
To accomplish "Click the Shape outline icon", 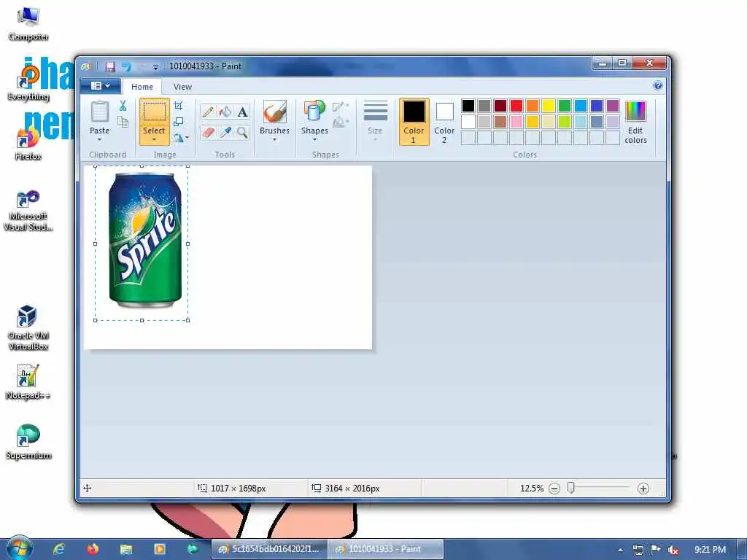I will pos(338,106).
